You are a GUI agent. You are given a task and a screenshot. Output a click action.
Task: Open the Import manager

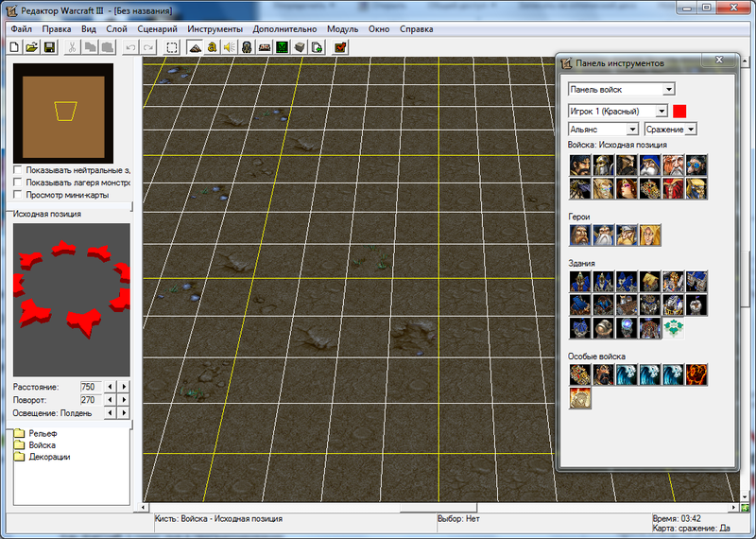point(317,47)
